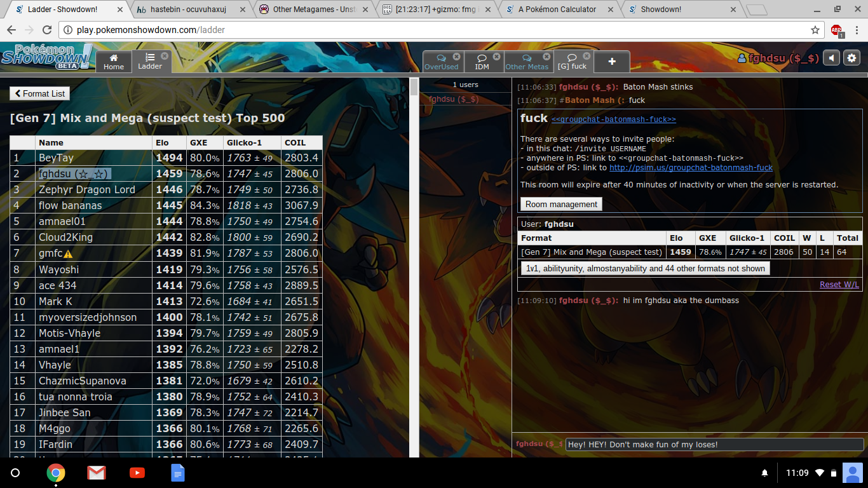
Task: Open the Chrome OS launcher
Action: (x=15, y=473)
